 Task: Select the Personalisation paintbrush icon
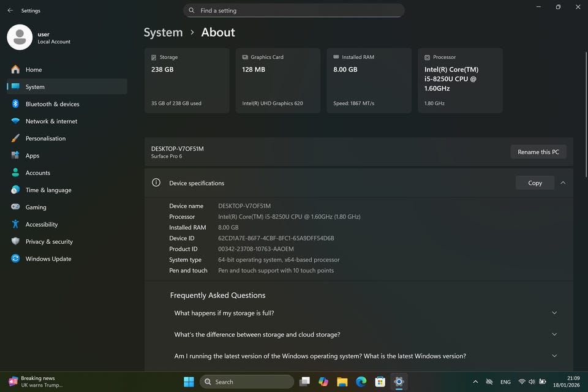(15, 138)
